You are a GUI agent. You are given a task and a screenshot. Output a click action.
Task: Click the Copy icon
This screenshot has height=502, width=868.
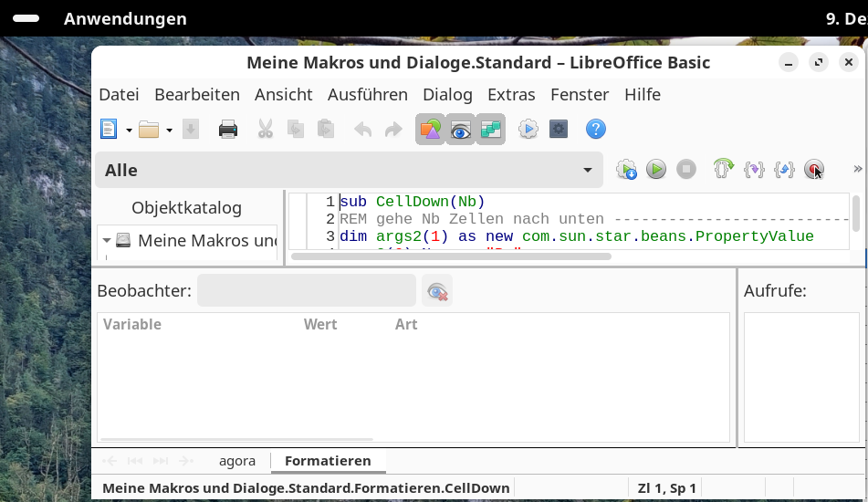tap(296, 130)
